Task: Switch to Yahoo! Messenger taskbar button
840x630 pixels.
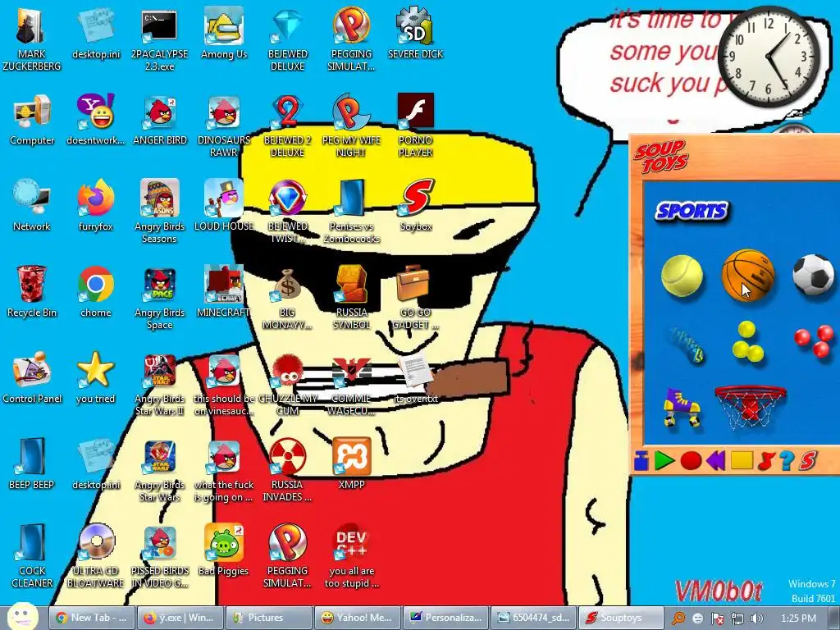Action: tap(357, 618)
